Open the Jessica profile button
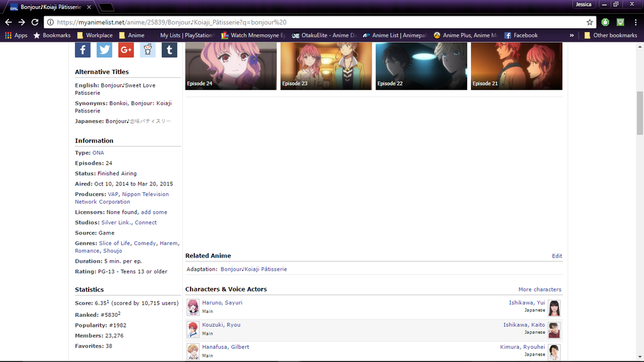 pyautogui.click(x=583, y=4)
